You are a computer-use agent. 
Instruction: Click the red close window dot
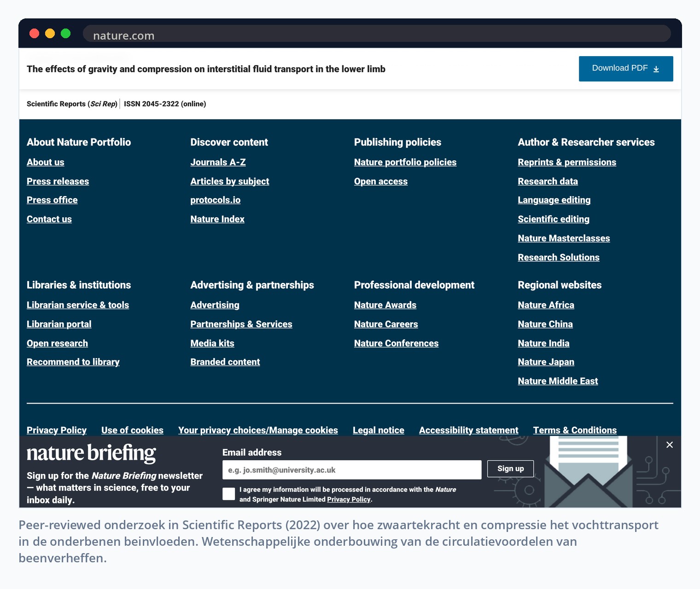[34, 33]
